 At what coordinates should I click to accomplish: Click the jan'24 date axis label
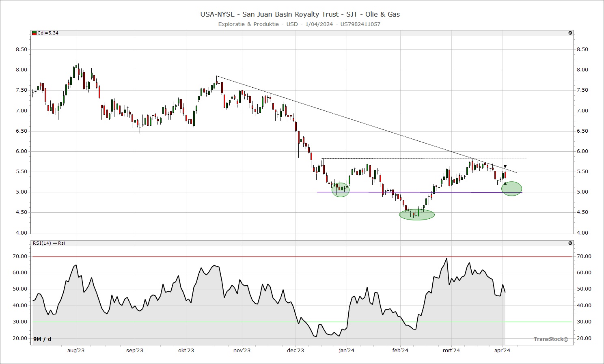346,351
